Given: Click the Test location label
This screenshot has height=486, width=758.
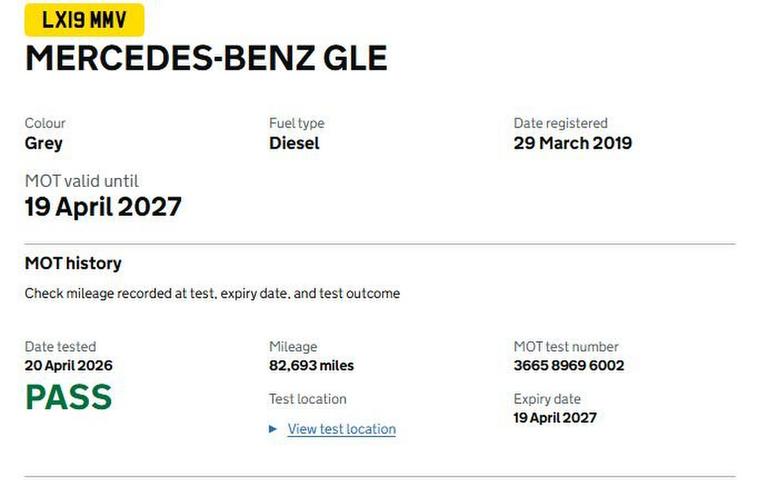Looking at the screenshot, I should [307, 399].
